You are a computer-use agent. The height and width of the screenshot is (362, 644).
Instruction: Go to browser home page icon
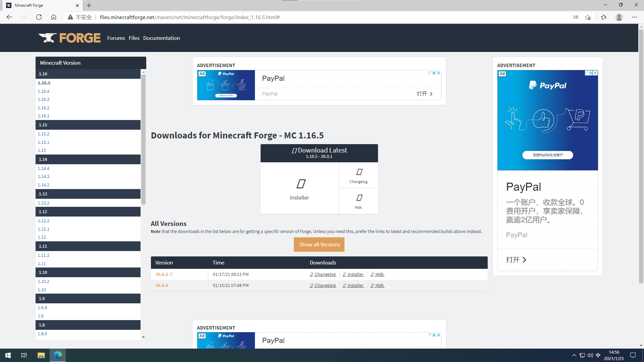click(54, 17)
